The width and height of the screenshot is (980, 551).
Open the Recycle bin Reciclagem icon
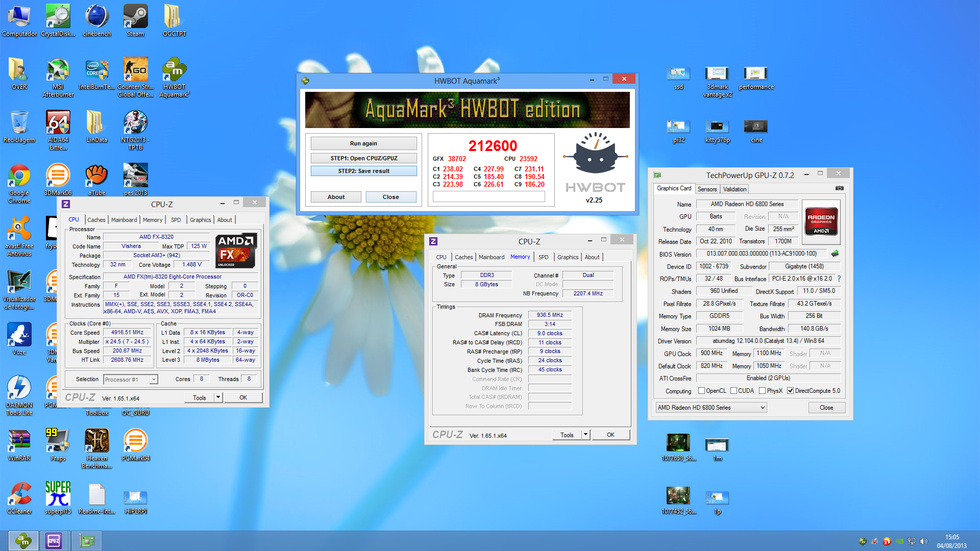19,127
